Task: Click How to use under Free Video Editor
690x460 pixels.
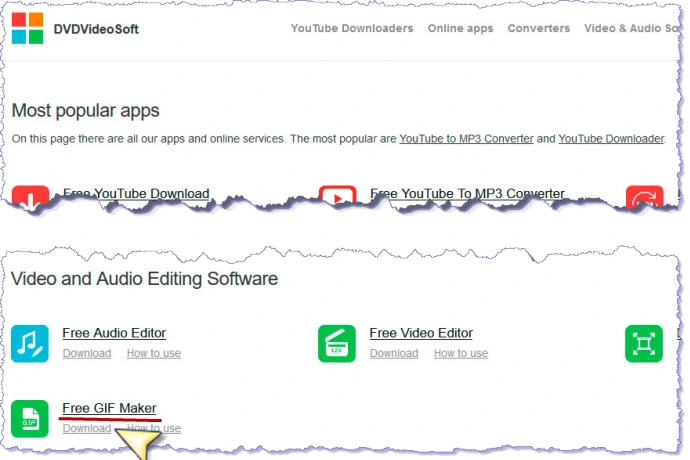Action: pos(461,353)
